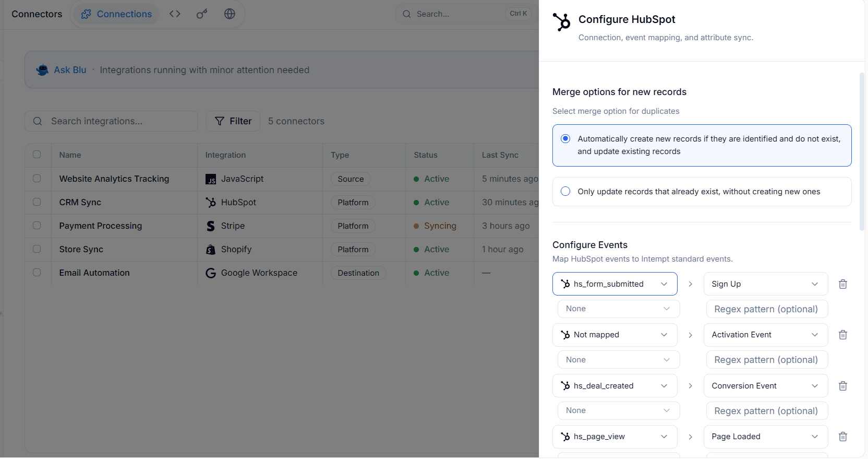Click arrow between hs_page_view and Page Loaded

coord(691,437)
